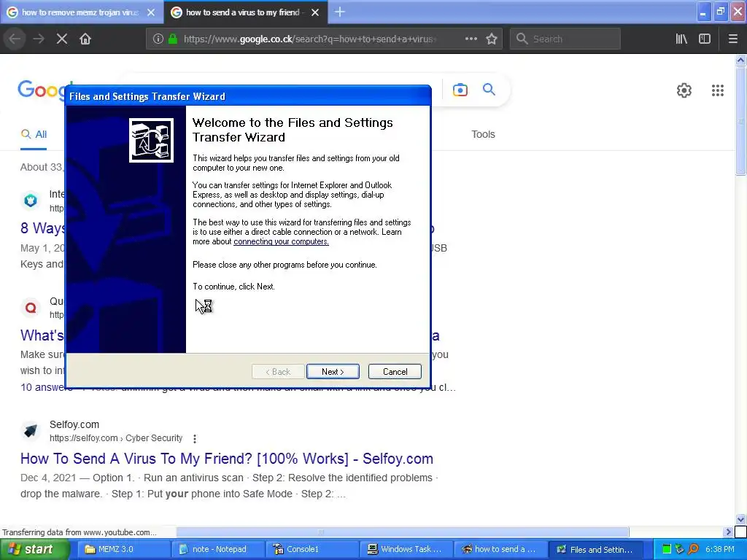
Task: Switch to Firefox 'how to send a' taskbar button
Action: (x=500, y=549)
